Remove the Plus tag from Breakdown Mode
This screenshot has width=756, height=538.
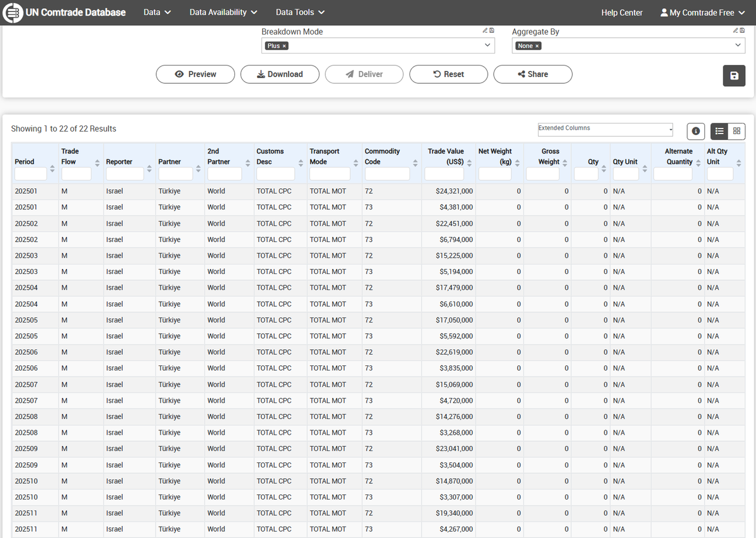284,46
